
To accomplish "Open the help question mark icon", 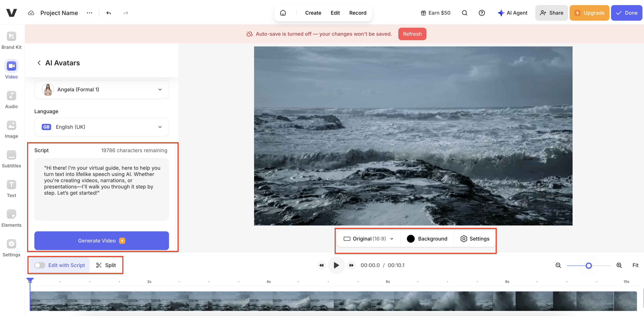I will coord(481,13).
